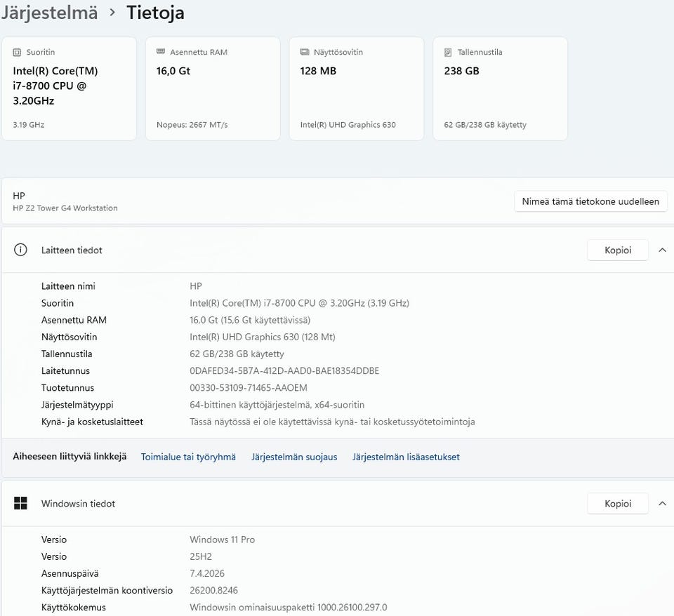Viewport: 674px width, 616px height.
Task: Click the 3.19 GHz text in processor card
Action: point(28,125)
